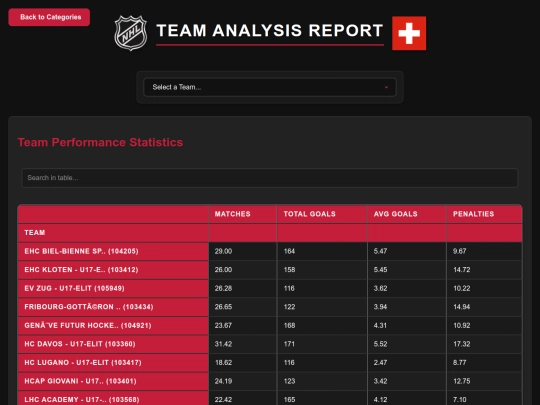Sort by the TOTAL GOALS column header
Image resolution: width=540 pixels, height=405 pixels.
(x=322, y=214)
